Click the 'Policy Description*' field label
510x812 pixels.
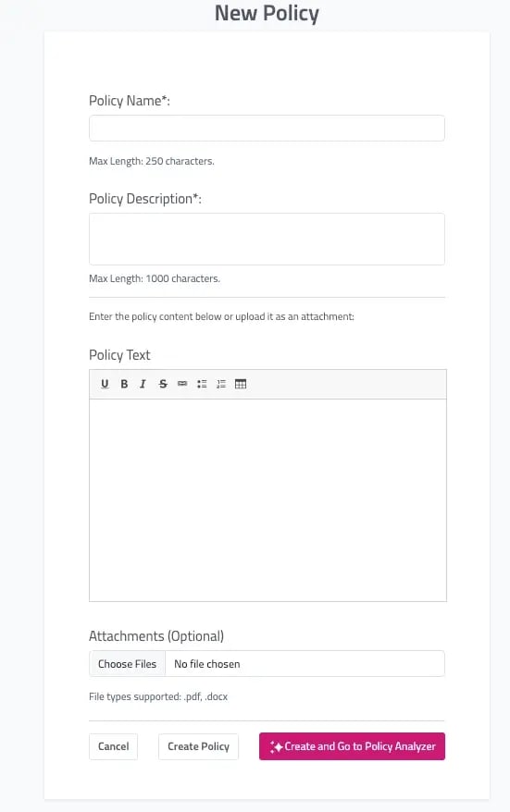coord(145,199)
